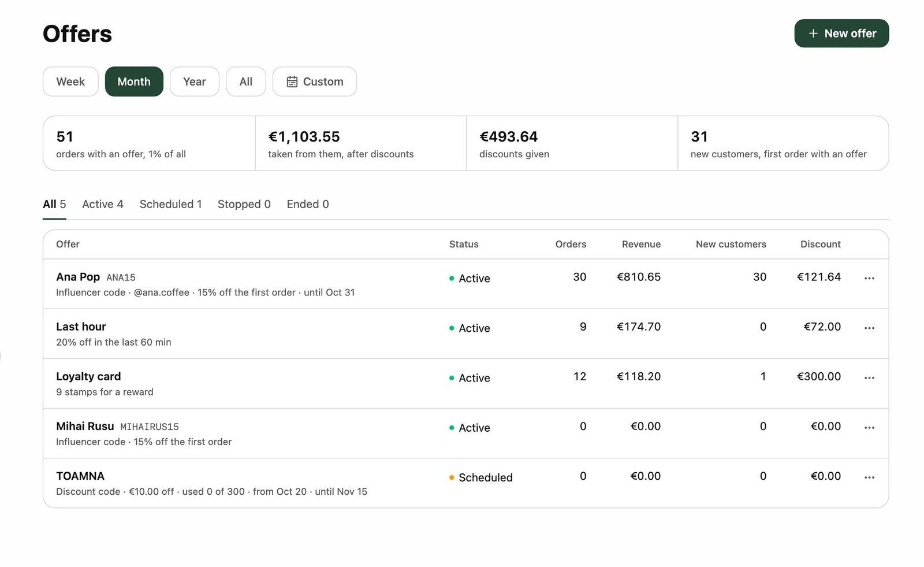Open the more options menu for Last hour
This screenshot has height=567, width=924.
[869, 328]
